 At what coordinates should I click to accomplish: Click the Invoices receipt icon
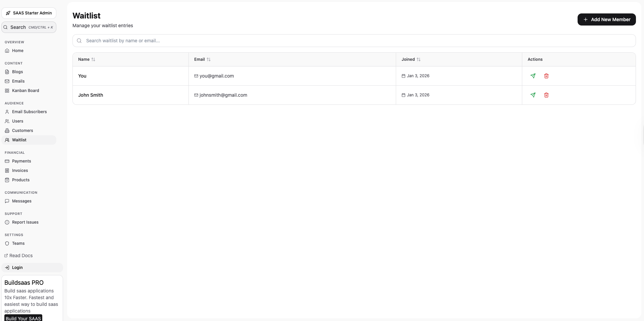click(7, 171)
